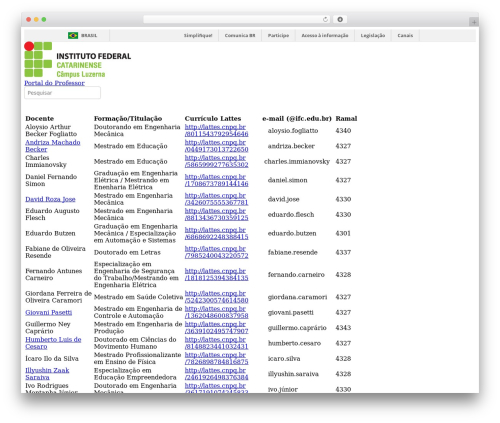Viewport: 500px width, 423px height.
Task: Open Fabiane de Oliveira Resende's Lattes link
Action: (x=216, y=252)
